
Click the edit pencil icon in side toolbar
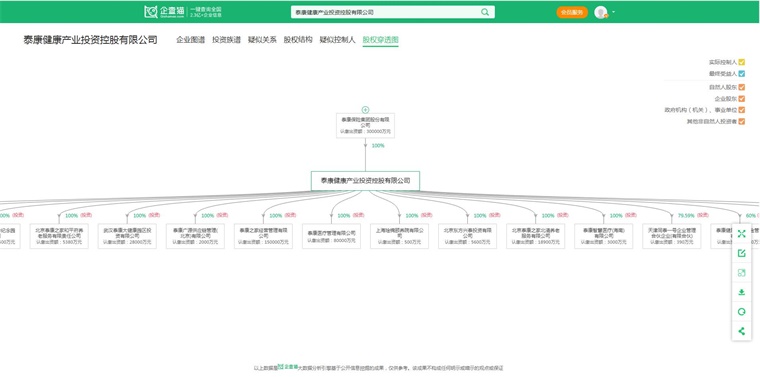(x=741, y=253)
